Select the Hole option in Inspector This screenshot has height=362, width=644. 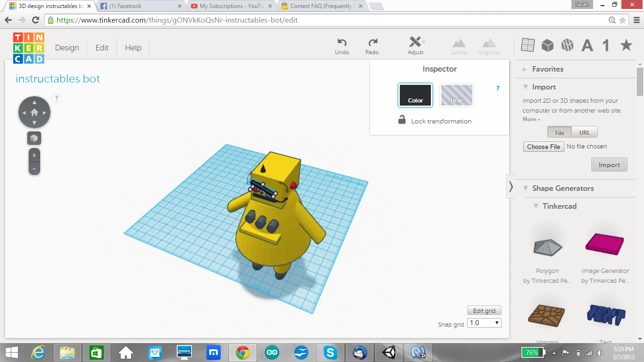457,95
